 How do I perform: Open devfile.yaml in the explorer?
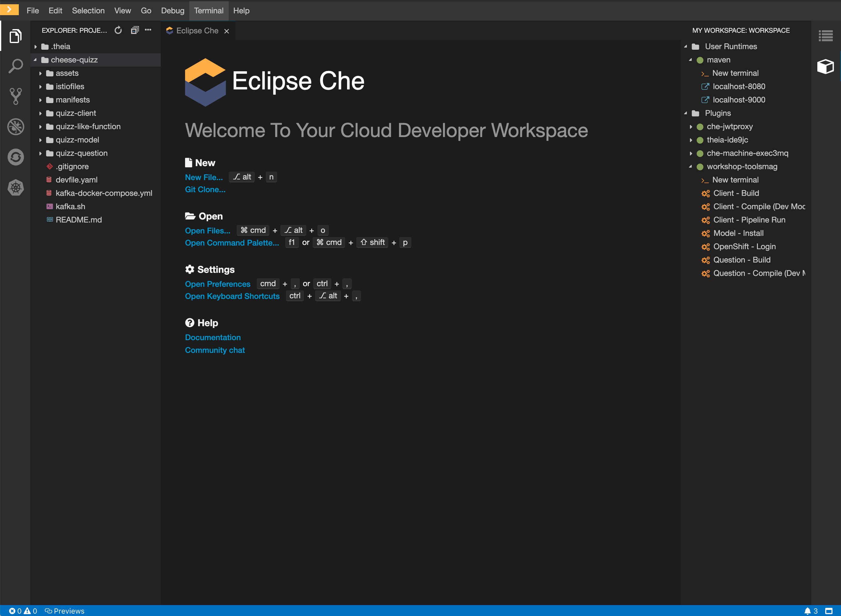[x=76, y=180]
